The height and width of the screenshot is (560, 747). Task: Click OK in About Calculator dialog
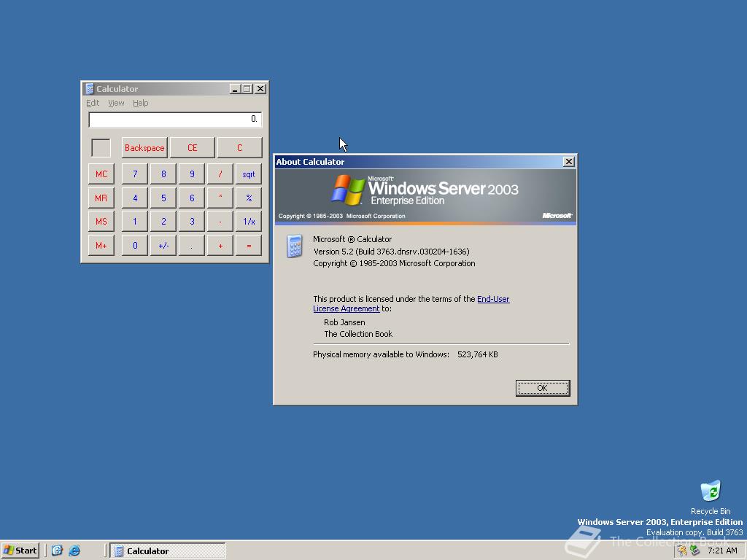point(543,388)
